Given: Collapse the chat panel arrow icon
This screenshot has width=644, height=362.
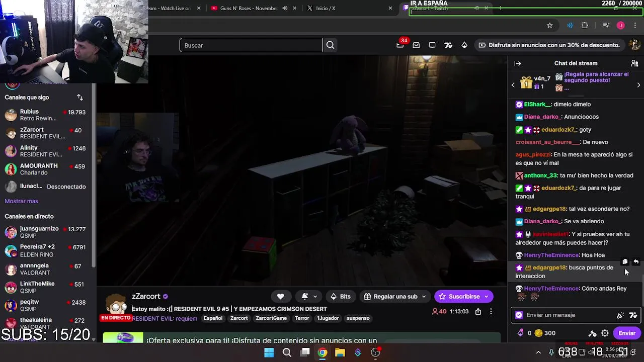Looking at the screenshot, I should [518, 63].
